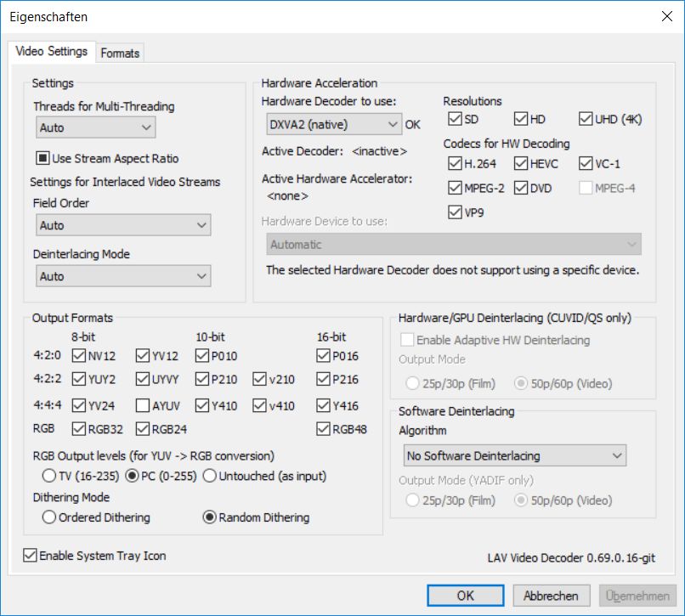The height and width of the screenshot is (616, 685).
Task: Close the Eigenschaften dialog window
Action: point(665,17)
